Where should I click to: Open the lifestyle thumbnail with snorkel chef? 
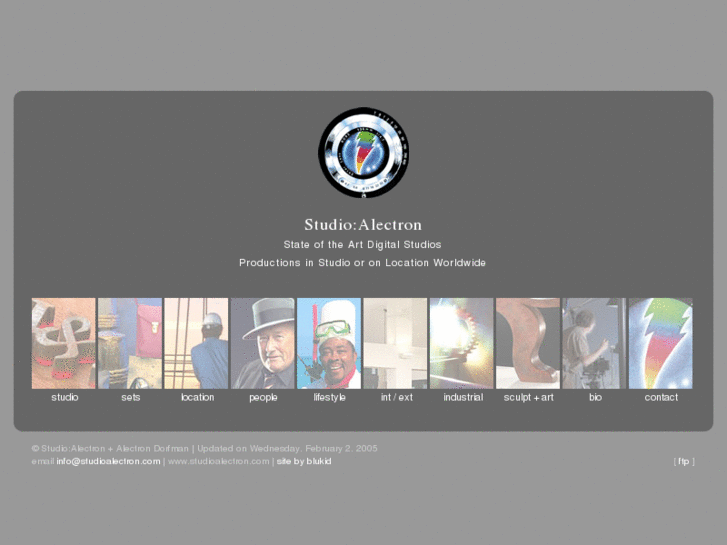coord(329,343)
